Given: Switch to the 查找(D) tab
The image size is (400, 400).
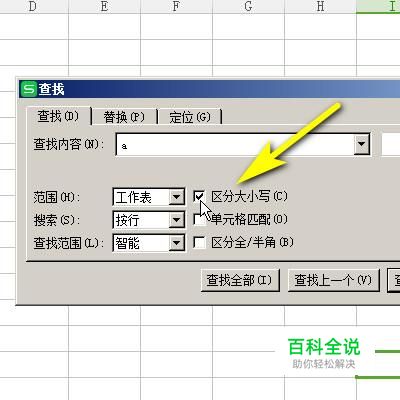Looking at the screenshot, I should coord(58,116).
